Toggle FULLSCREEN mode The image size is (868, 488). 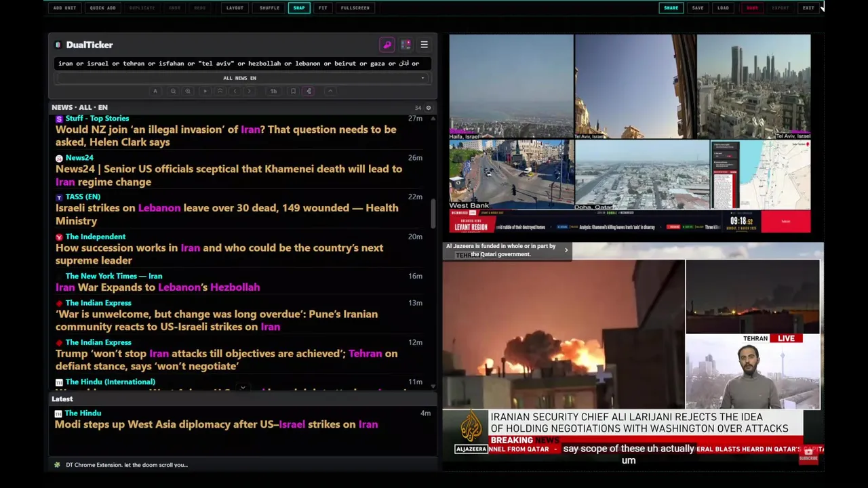coord(355,7)
